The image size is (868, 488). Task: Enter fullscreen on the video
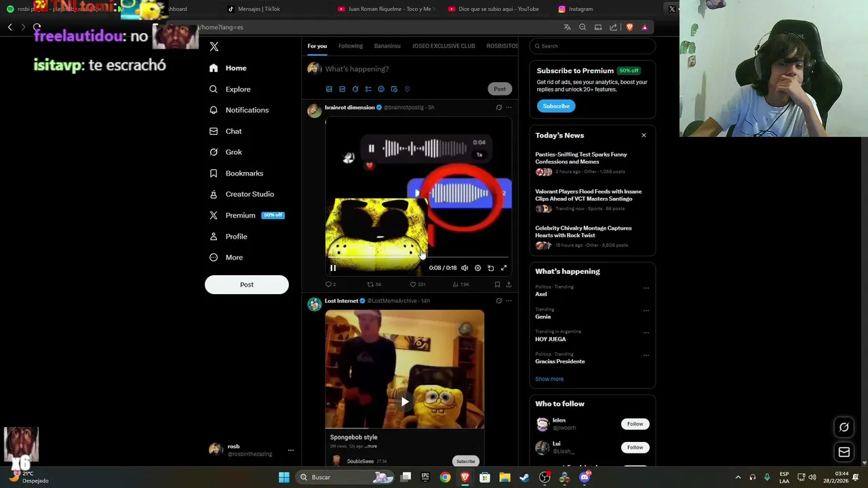(x=503, y=268)
